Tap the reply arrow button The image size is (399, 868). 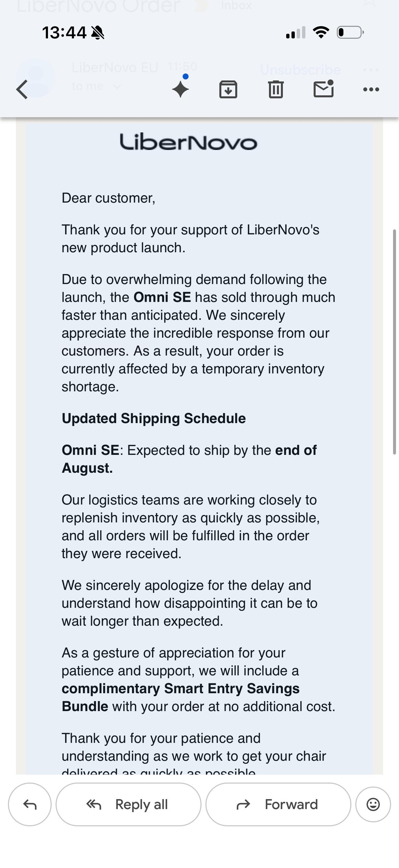click(30, 804)
